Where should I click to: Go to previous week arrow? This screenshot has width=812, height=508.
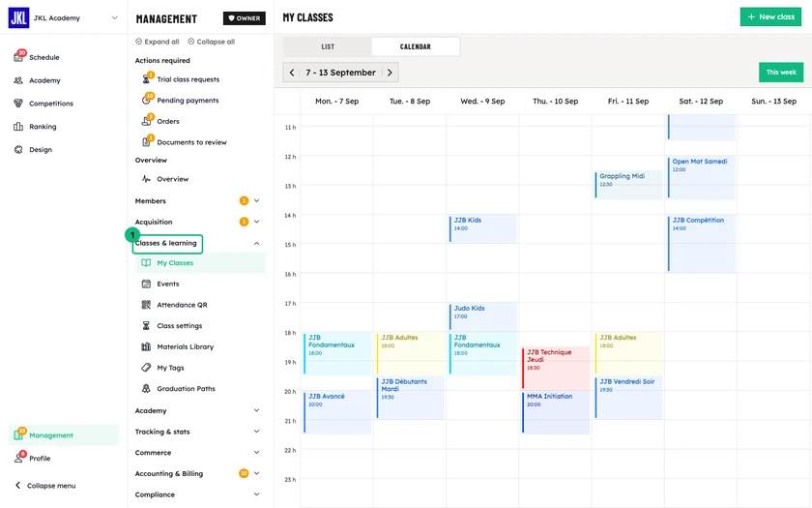(x=292, y=73)
